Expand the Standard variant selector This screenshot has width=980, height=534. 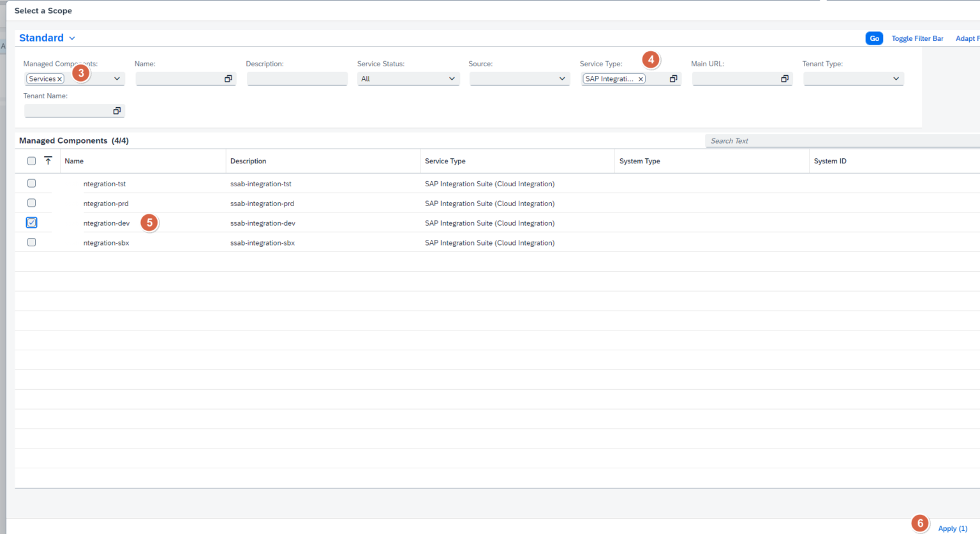click(x=71, y=38)
